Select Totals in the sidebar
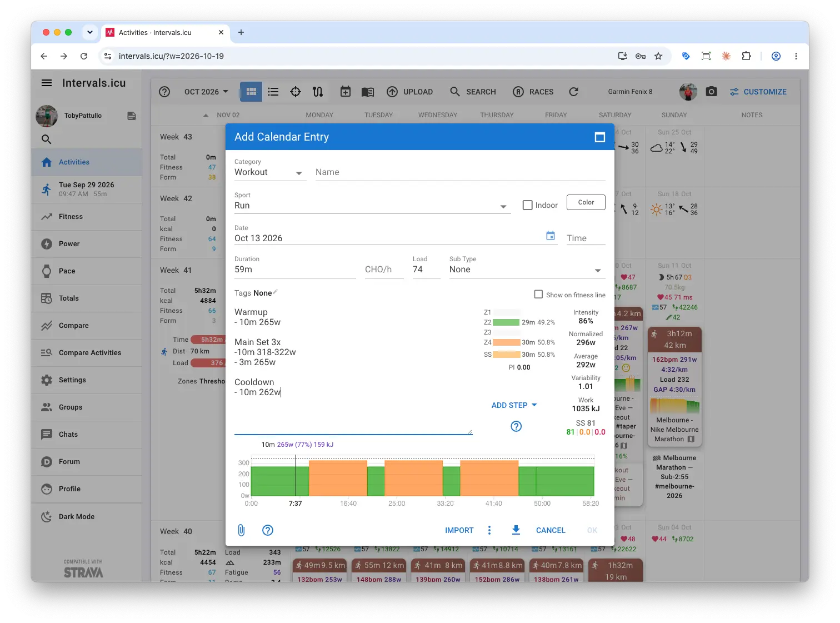840x623 pixels. pyautogui.click(x=87, y=298)
